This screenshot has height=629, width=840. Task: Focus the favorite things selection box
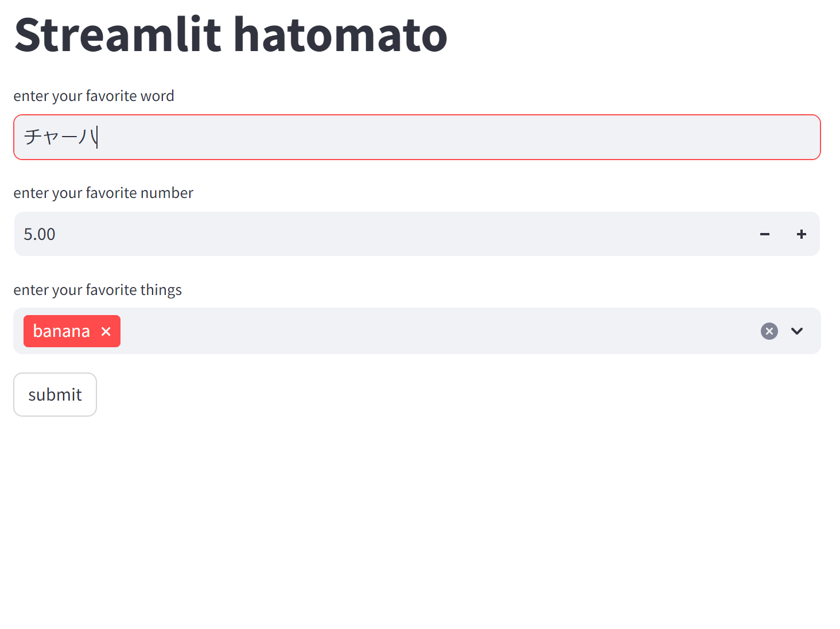pos(402,331)
